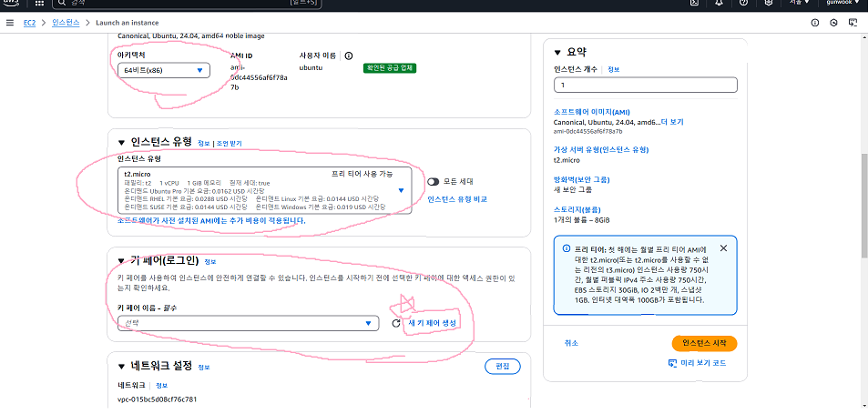Collapse the 네트워크 설정 section
This screenshot has height=414, width=868.
(x=121, y=366)
